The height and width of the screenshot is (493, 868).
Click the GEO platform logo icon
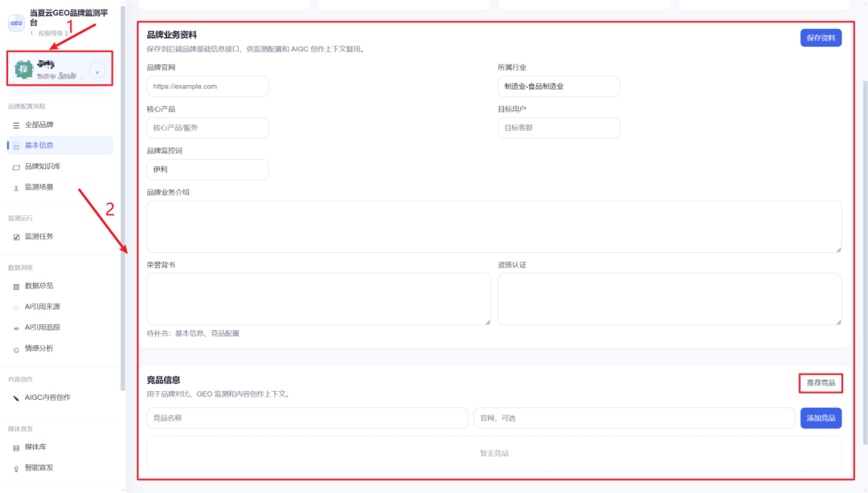point(16,23)
